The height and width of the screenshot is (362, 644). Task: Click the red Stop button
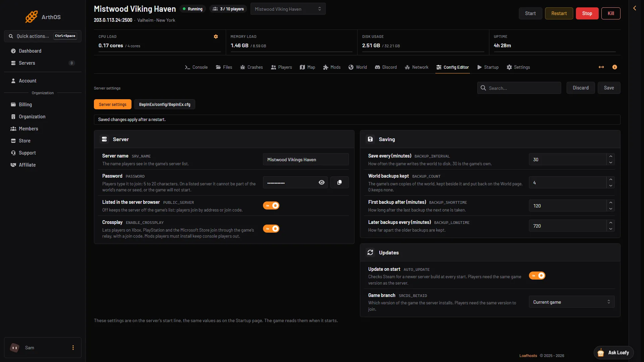click(587, 13)
